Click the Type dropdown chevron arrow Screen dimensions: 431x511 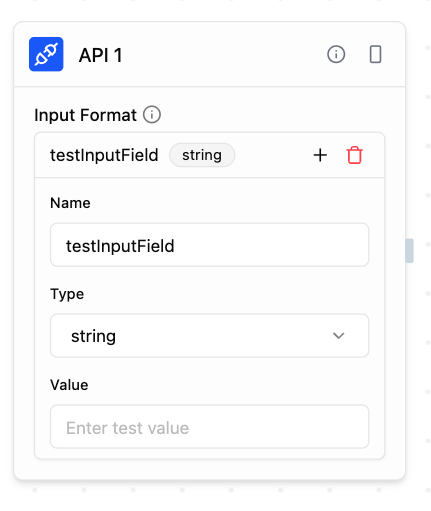338,336
